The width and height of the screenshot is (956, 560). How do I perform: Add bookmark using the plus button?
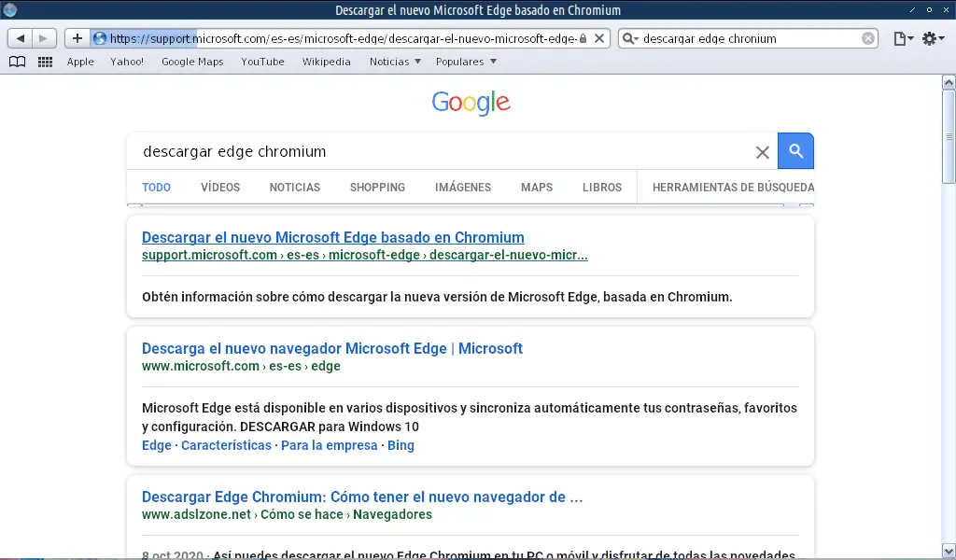77,38
